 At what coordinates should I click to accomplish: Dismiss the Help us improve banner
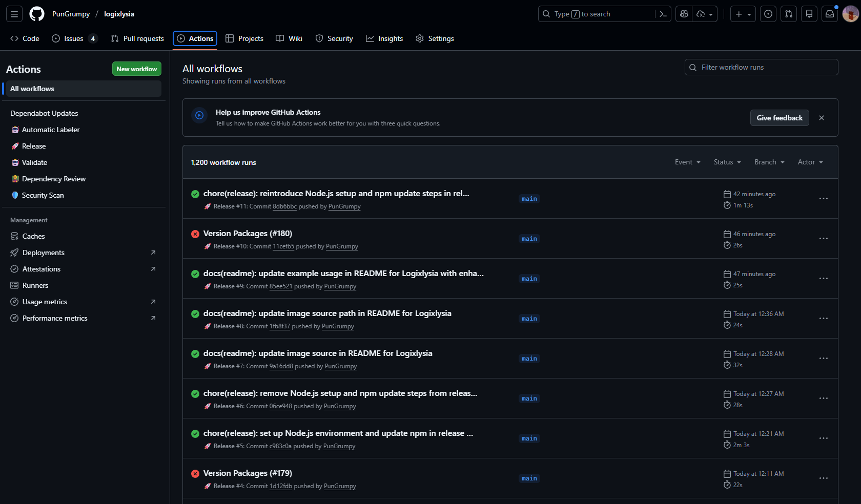coord(822,118)
